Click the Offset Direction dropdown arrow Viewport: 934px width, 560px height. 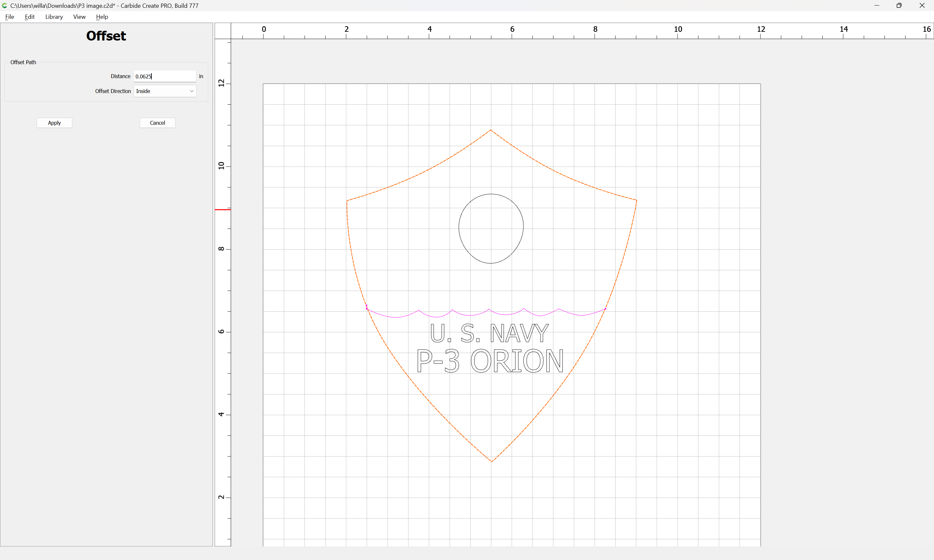point(191,91)
